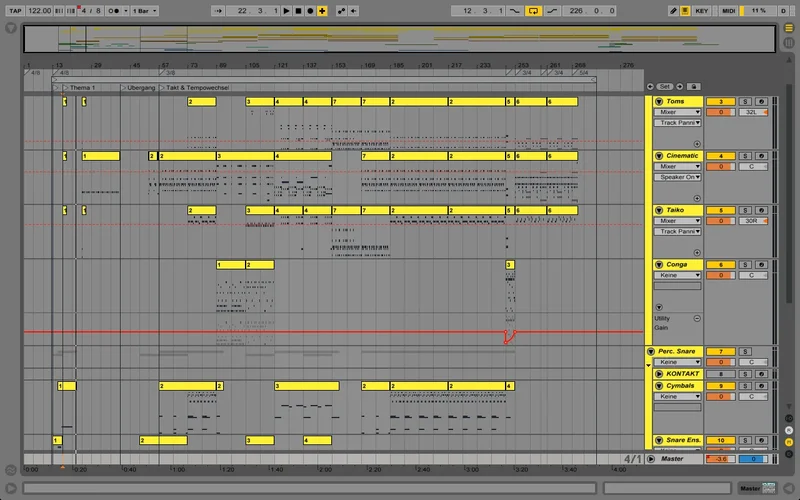
Task: Toggle the Lock Envelopes icon
Action: [x=693, y=87]
